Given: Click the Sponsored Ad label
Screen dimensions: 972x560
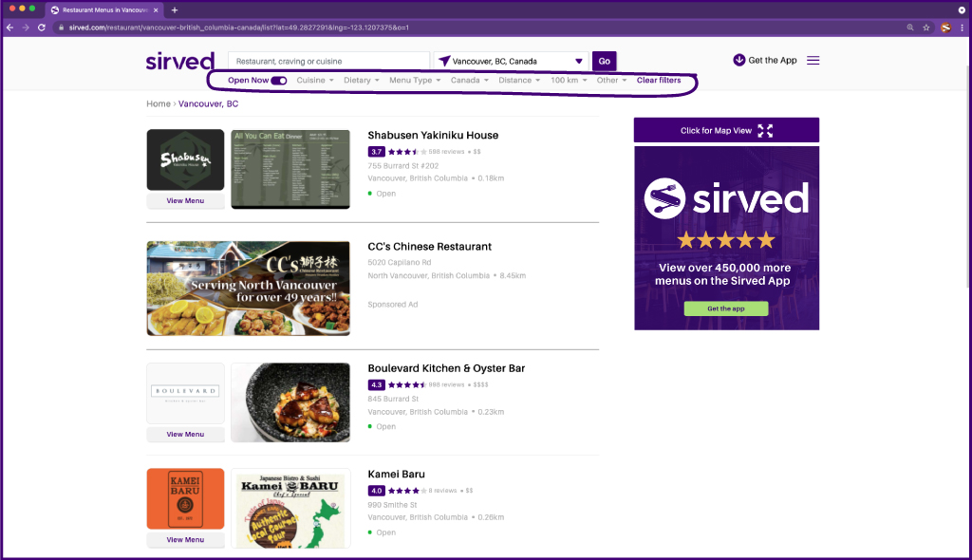Looking at the screenshot, I should point(392,305).
